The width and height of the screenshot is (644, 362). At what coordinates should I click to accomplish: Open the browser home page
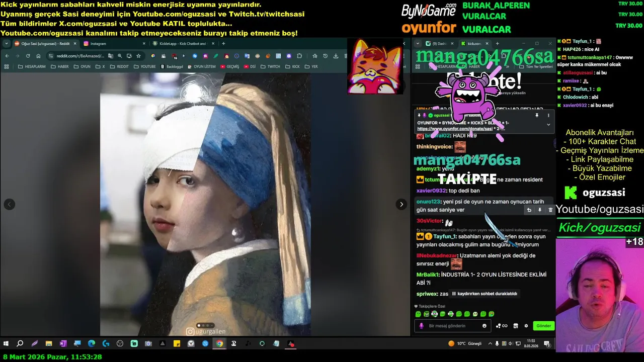[38, 56]
